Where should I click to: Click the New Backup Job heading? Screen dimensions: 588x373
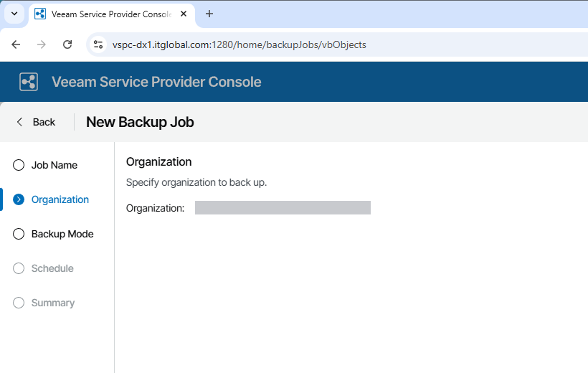point(140,123)
